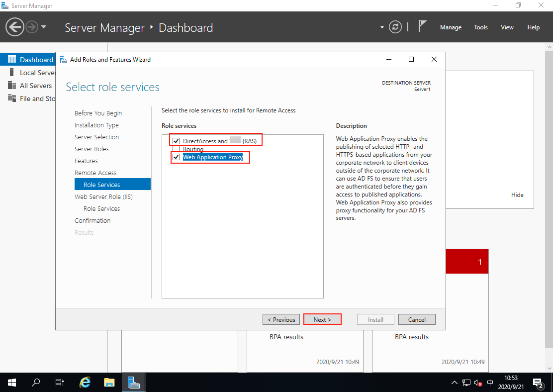Open the View menu
The height and width of the screenshot is (392, 553).
(507, 27)
